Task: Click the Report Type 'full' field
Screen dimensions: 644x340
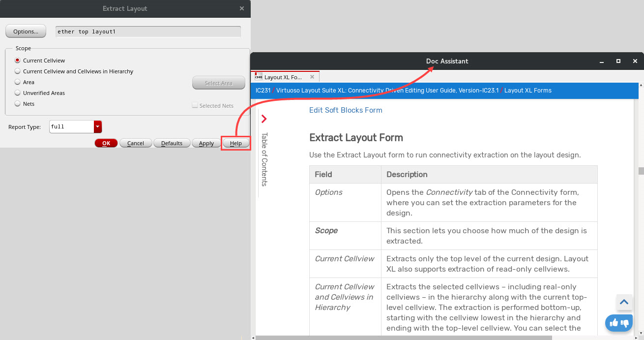Action: coord(72,126)
